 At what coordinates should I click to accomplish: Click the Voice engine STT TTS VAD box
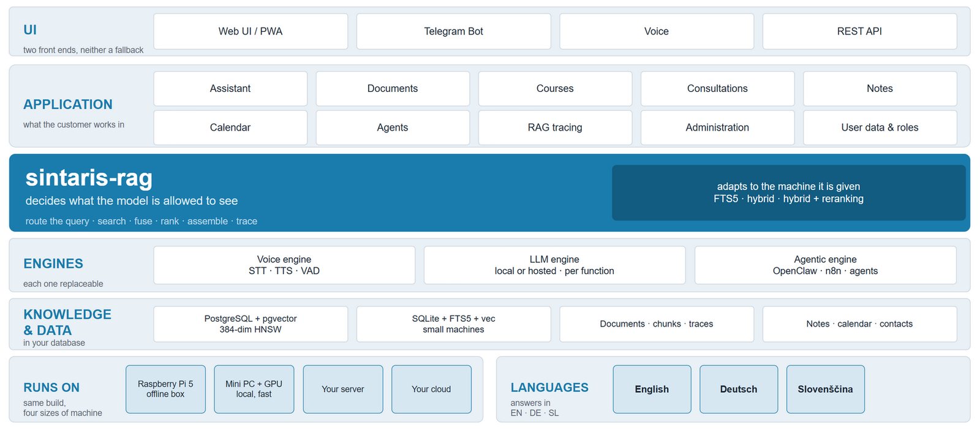284,265
